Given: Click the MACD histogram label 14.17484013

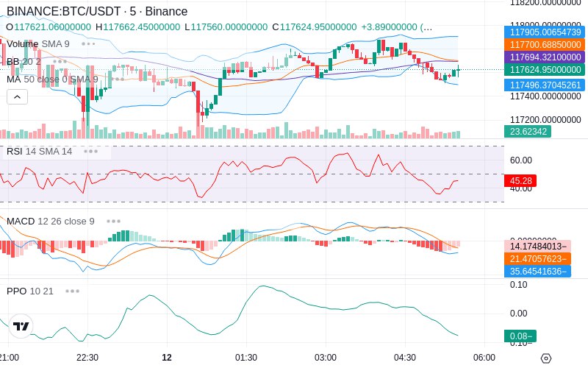Looking at the screenshot, I should (x=538, y=247).
